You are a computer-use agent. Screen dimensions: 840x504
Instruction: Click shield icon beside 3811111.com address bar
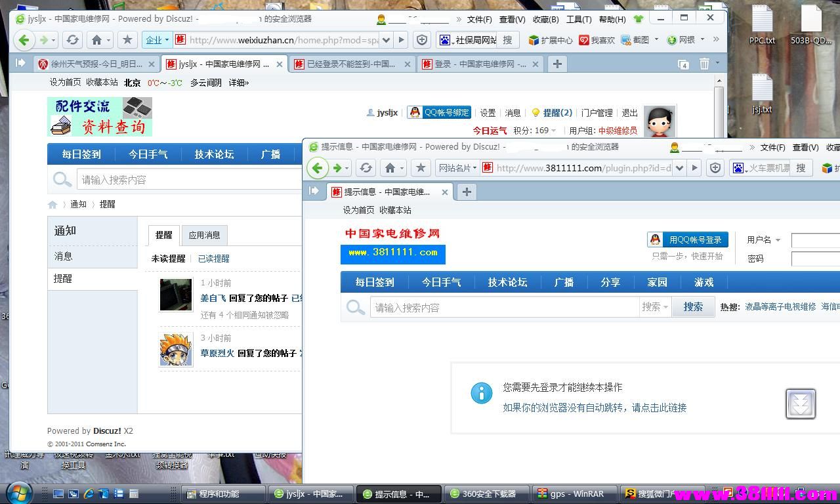tap(715, 168)
